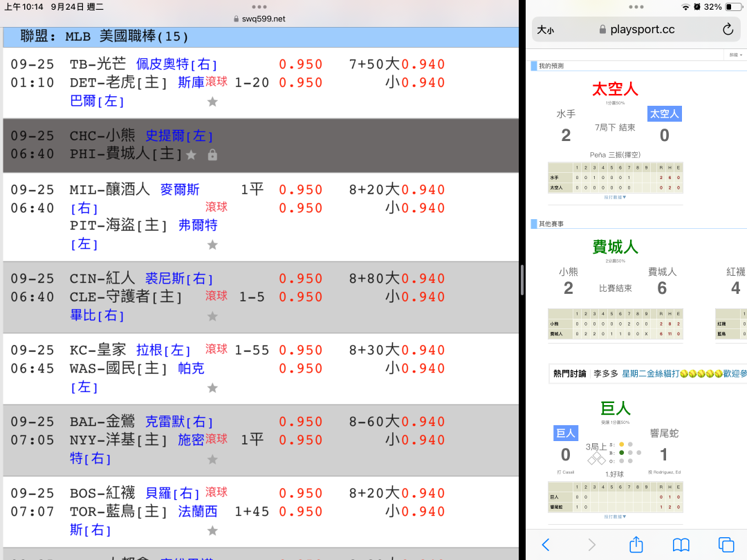
Task: Tap the favorite star in the CHC-小熊 game row
Action: [x=191, y=155]
